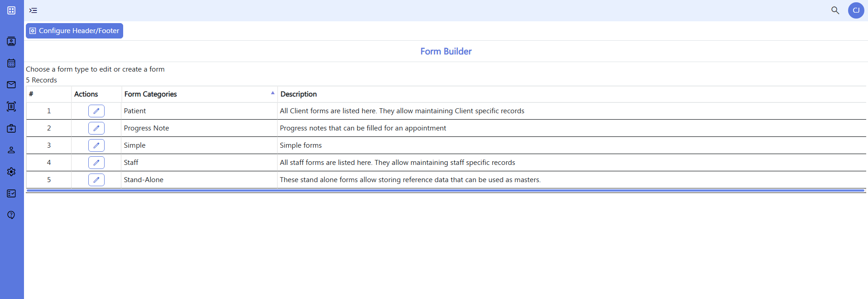Open the form document sidebar icon

tap(11, 106)
